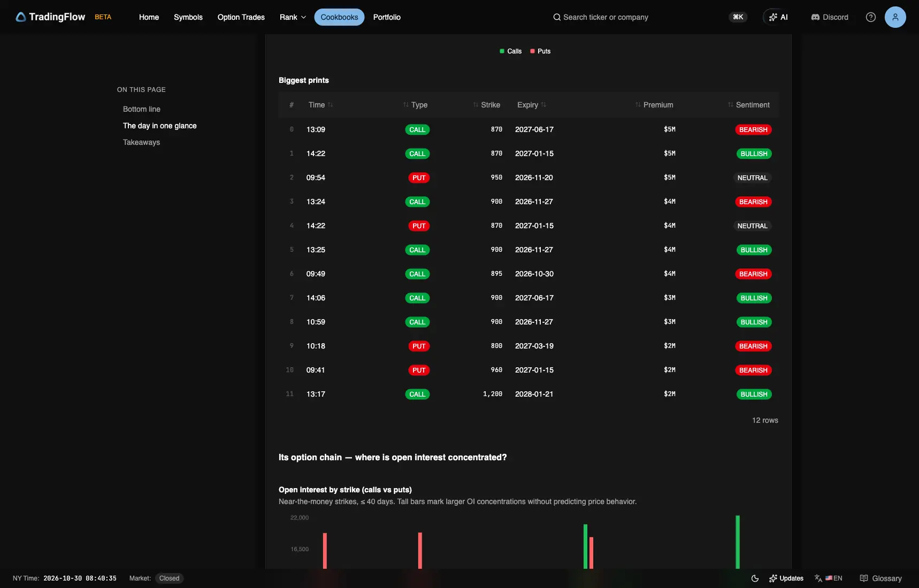Open the help question mark icon
The image size is (919, 588).
871,17
